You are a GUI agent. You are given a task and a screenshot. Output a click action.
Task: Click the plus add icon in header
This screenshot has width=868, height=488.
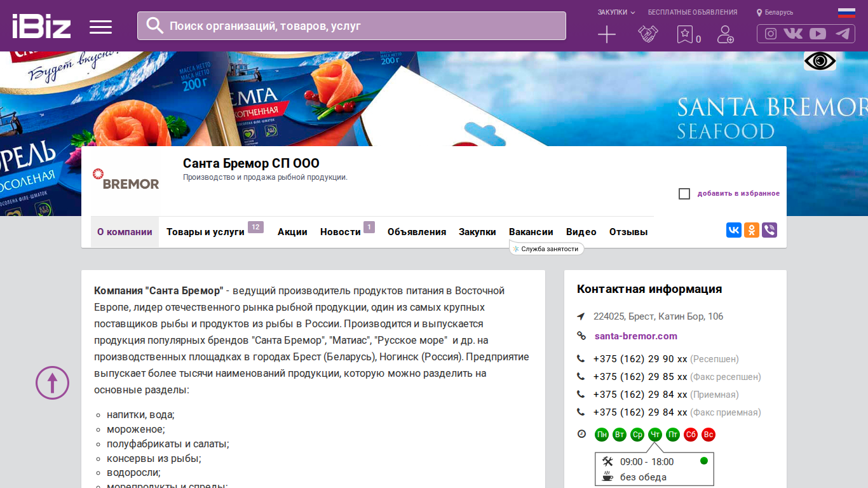point(607,34)
